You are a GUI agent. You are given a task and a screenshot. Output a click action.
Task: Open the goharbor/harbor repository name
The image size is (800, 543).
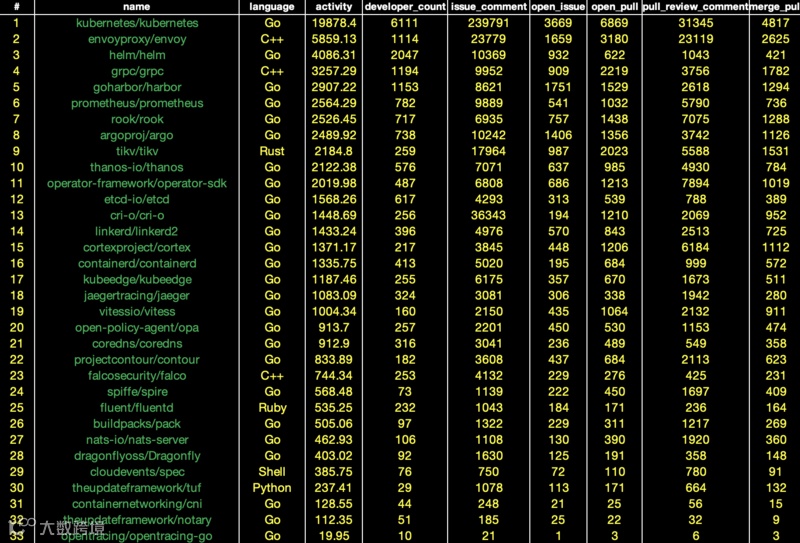[x=137, y=87]
